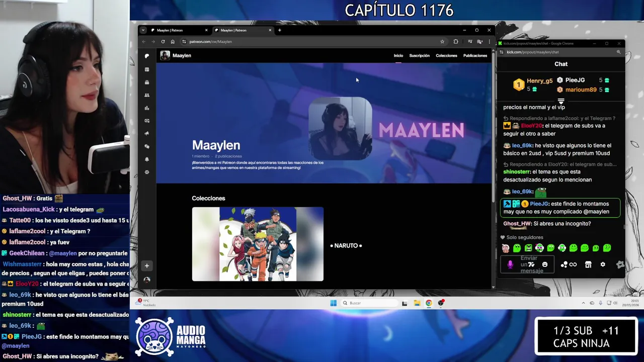This screenshot has width=644, height=362.
Task: Click the NARUTO collection title
Action: [x=346, y=245]
